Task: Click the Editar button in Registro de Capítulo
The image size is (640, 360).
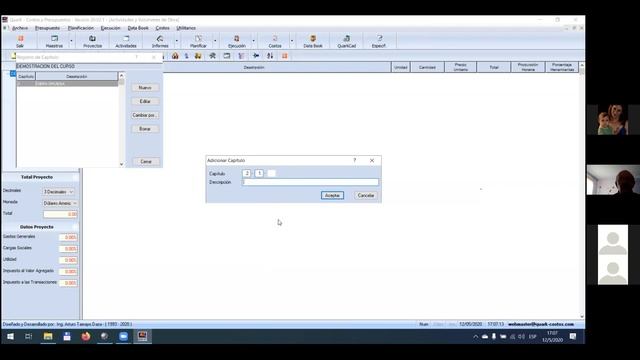Action: point(145,101)
